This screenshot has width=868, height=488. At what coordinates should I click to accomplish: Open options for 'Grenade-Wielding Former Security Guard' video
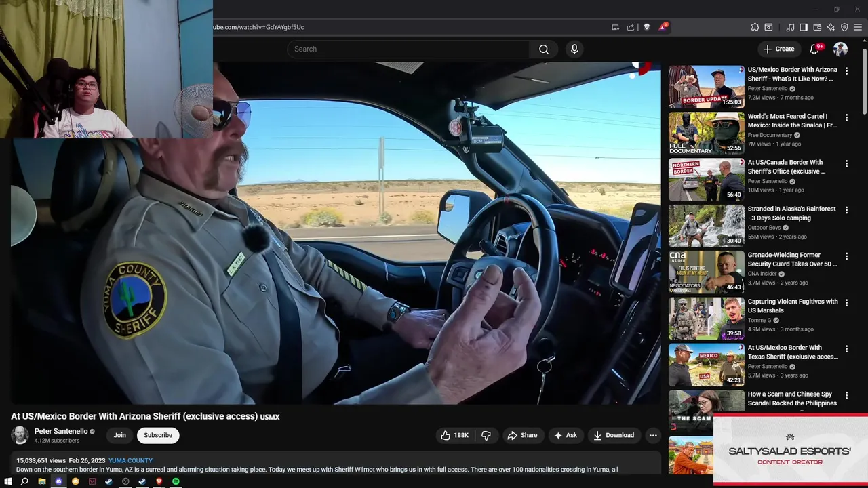pyautogui.click(x=846, y=256)
